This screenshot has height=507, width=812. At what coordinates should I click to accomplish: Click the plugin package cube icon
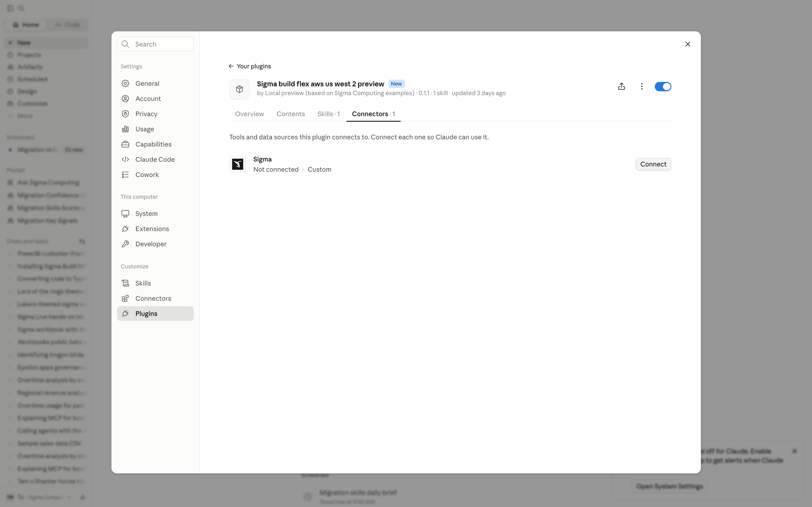coord(239,89)
